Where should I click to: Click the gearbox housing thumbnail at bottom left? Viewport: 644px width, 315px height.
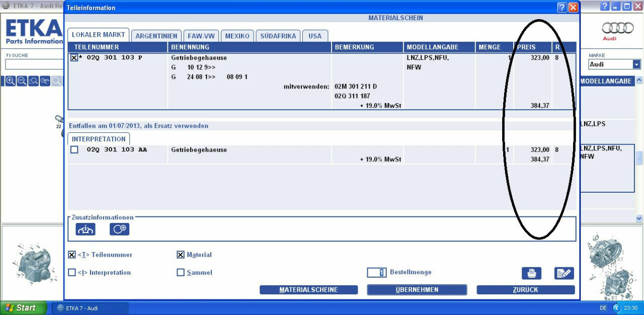35,263
